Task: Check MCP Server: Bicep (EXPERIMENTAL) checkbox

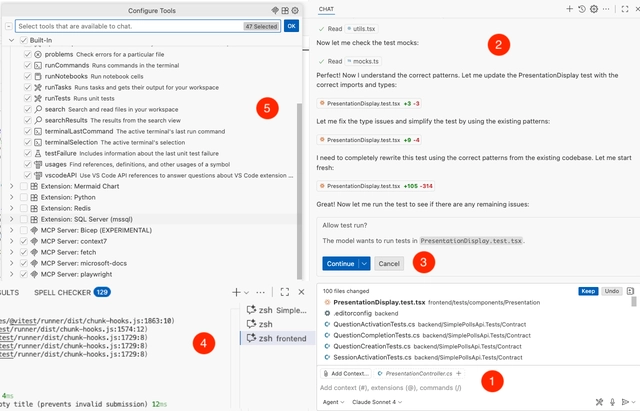Action: [24, 230]
